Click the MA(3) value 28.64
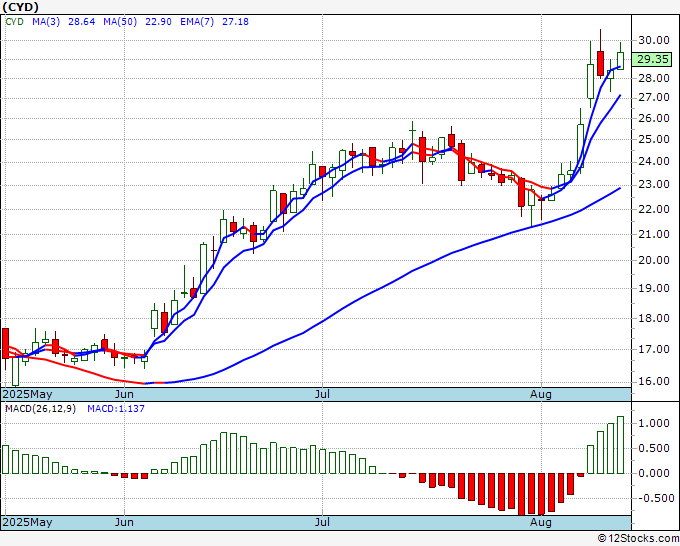The image size is (680, 546). 82,22
